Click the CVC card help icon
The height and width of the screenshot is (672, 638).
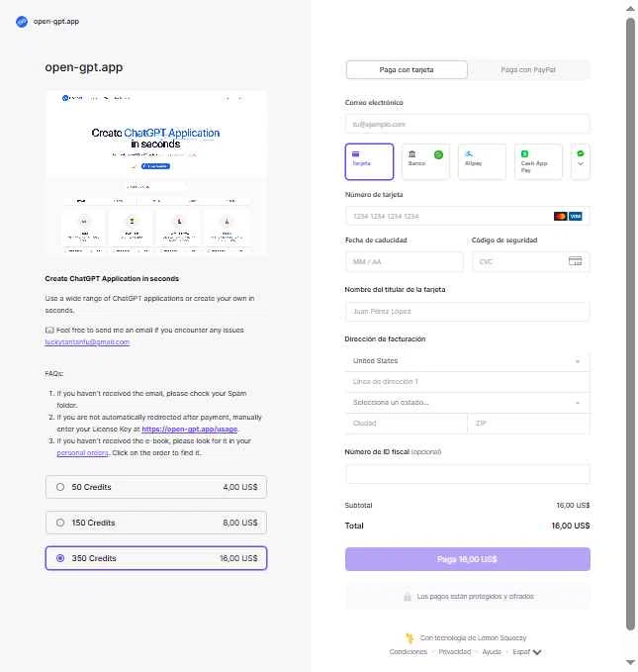(575, 261)
